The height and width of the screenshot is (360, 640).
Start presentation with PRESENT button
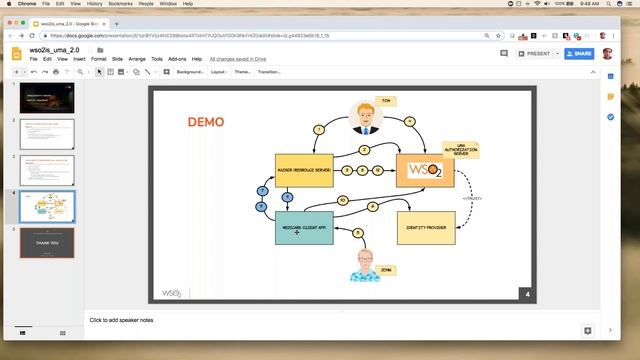[x=534, y=53]
